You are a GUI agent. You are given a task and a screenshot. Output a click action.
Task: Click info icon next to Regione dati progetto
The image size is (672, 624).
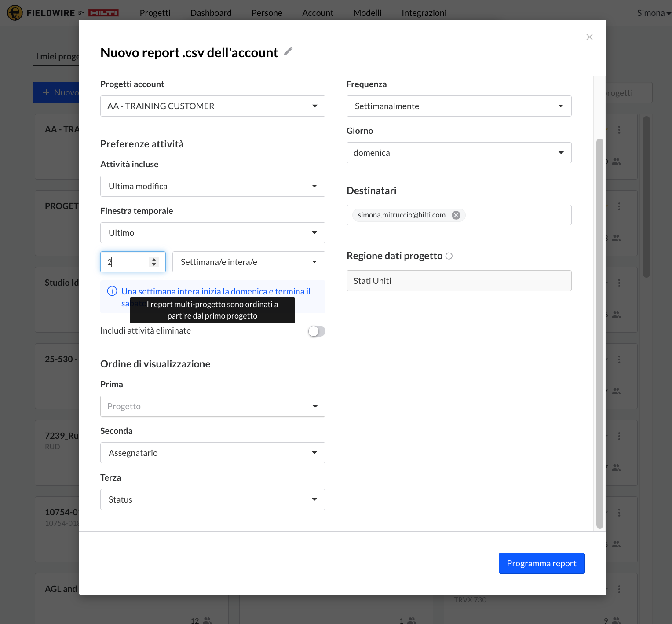tap(449, 256)
